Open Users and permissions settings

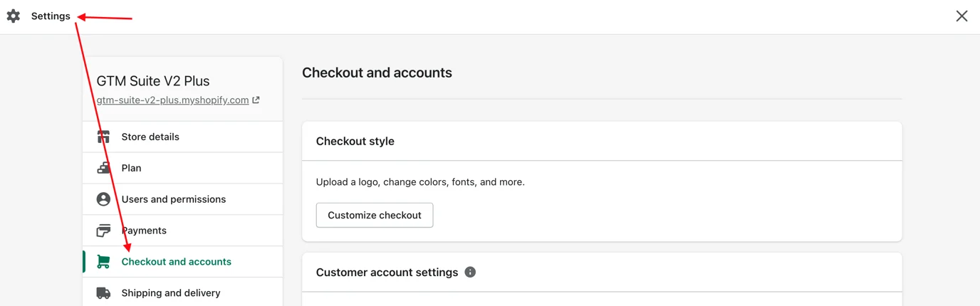pos(174,199)
